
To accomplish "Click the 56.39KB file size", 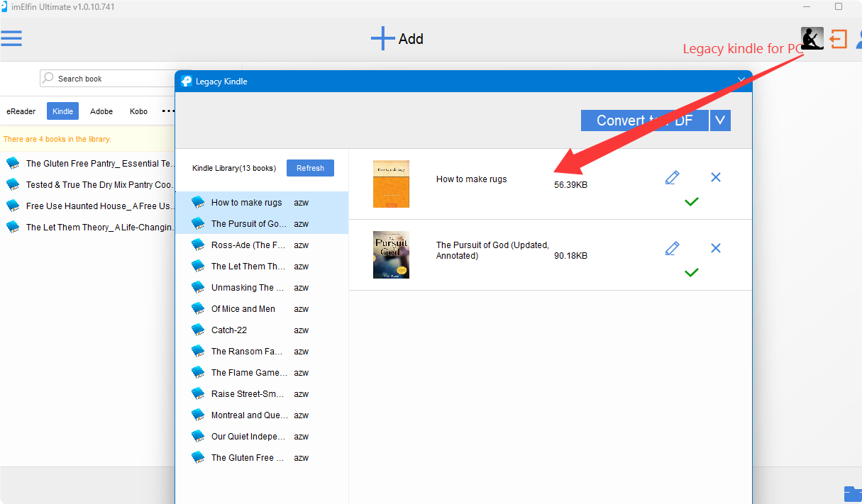I will 570,185.
